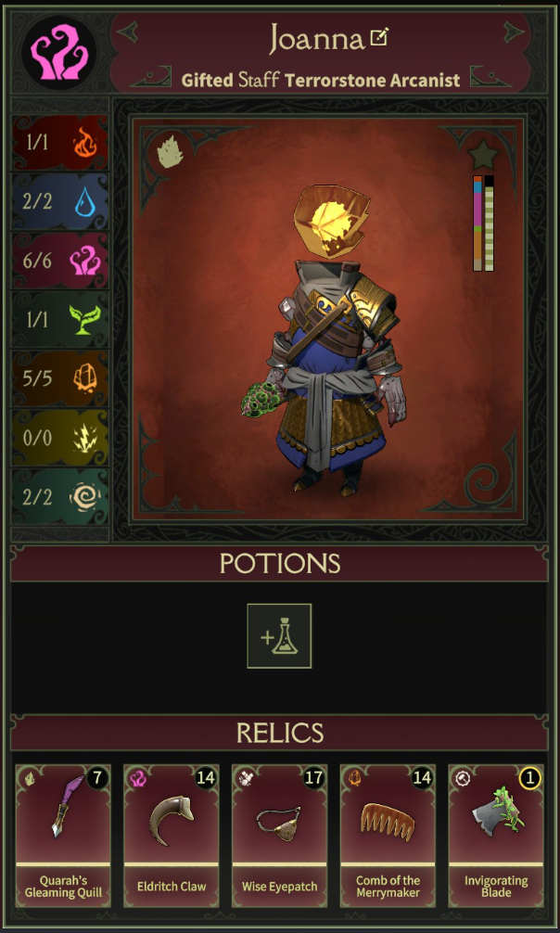This screenshot has height=933, width=560.
Task: Click the add potion flask icon
Action: coord(279,636)
